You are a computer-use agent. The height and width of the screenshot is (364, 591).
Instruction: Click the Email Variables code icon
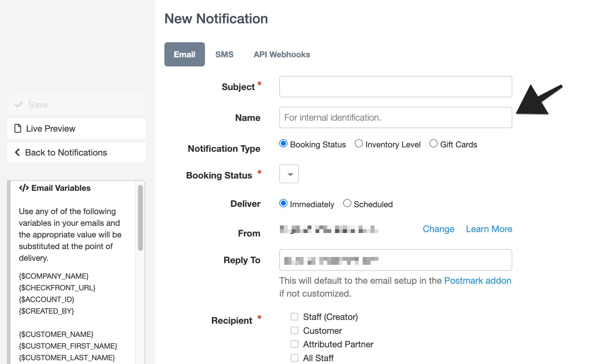(24, 188)
